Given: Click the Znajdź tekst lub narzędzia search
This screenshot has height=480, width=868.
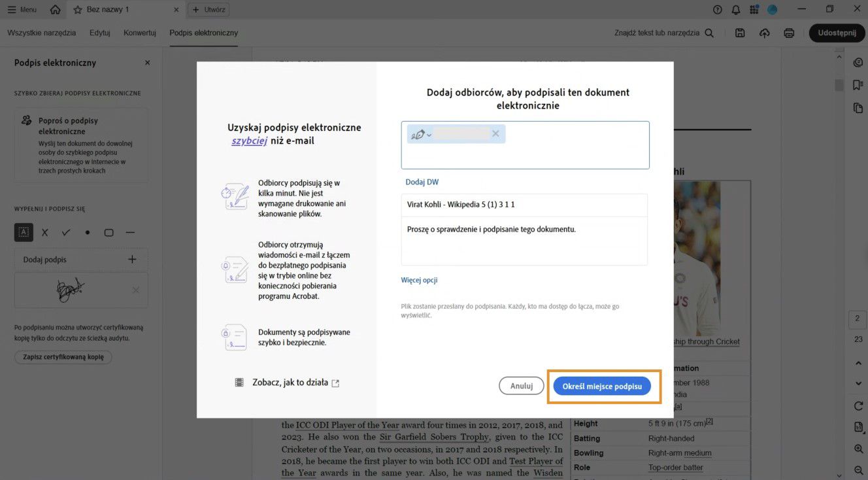Looking at the screenshot, I should pos(664,33).
